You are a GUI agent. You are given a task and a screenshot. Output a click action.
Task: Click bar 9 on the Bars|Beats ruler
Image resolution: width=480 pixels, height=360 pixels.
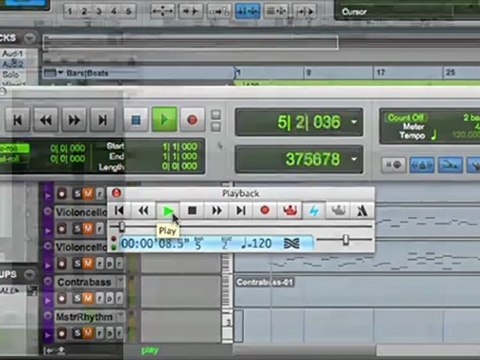point(309,72)
